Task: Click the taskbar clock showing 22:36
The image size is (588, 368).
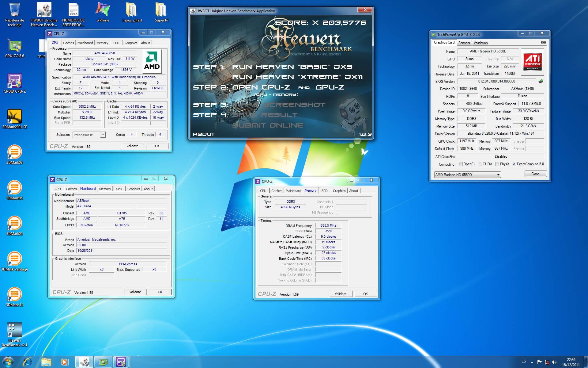Action: tap(571, 362)
